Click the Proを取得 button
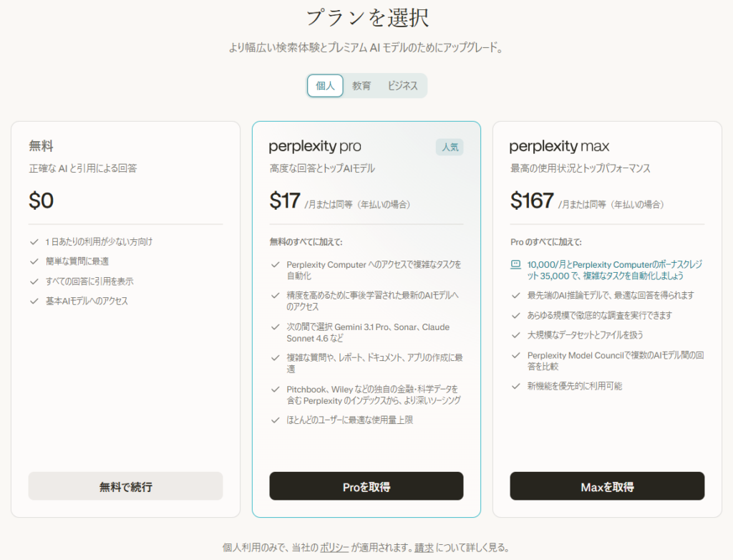Screen dimensions: 733x560 pyautogui.click(x=366, y=486)
